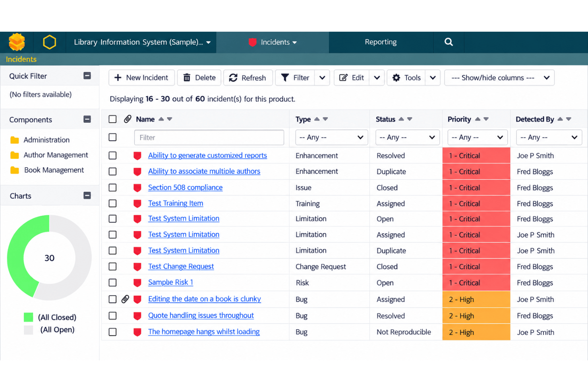Click the search magnifier icon
Screen dimensions: 588x392
(x=449, y=42)
